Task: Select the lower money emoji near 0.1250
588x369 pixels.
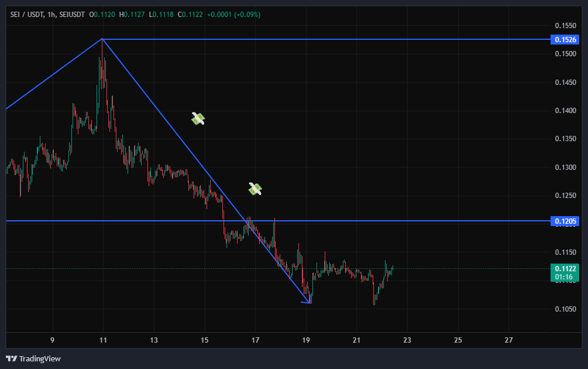Action: (255, 189)
